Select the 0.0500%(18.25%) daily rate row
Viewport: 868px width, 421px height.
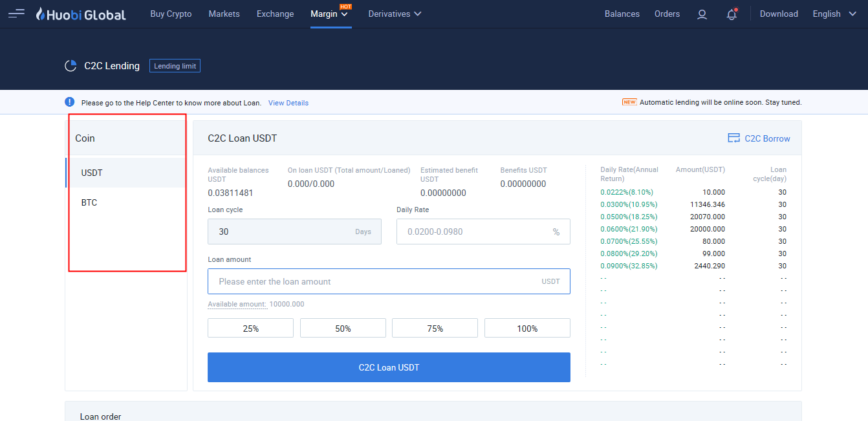click(x=693, y=217)
